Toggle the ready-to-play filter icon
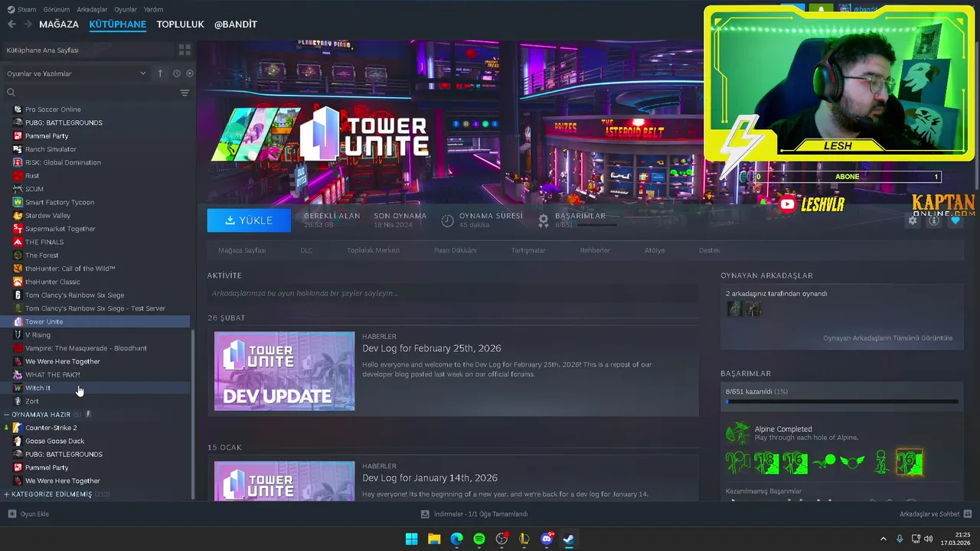The image size is (980, 551). click(190, 73)
